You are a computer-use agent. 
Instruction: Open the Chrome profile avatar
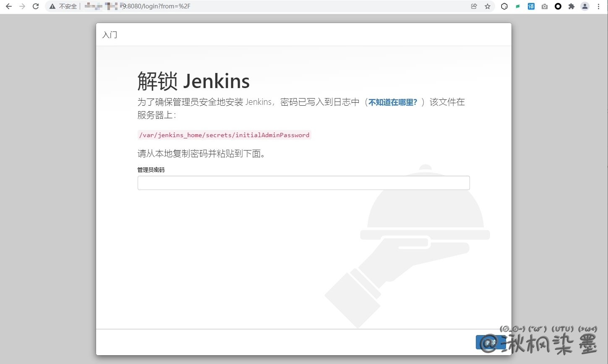(585, 6)
